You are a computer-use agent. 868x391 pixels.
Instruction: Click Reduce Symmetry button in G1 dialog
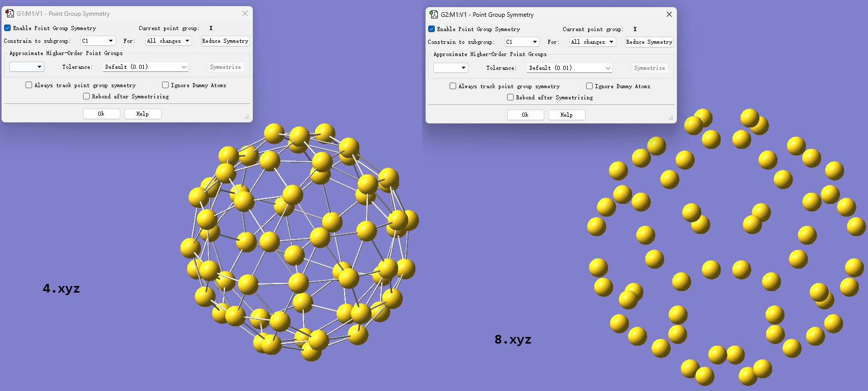click(x=225, y=41)
